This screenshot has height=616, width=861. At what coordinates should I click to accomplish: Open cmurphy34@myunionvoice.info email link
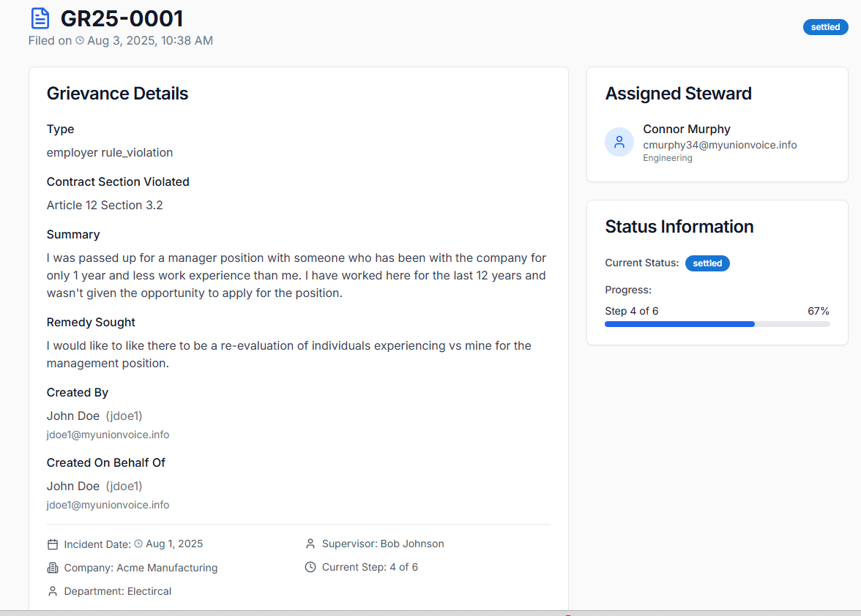click(720, 145)
